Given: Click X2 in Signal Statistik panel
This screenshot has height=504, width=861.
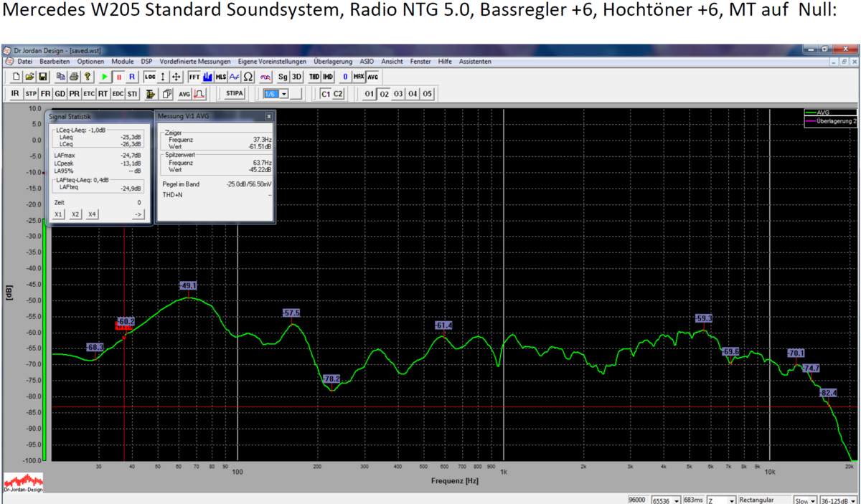Looking at the screenshot, I should [75, 214].
